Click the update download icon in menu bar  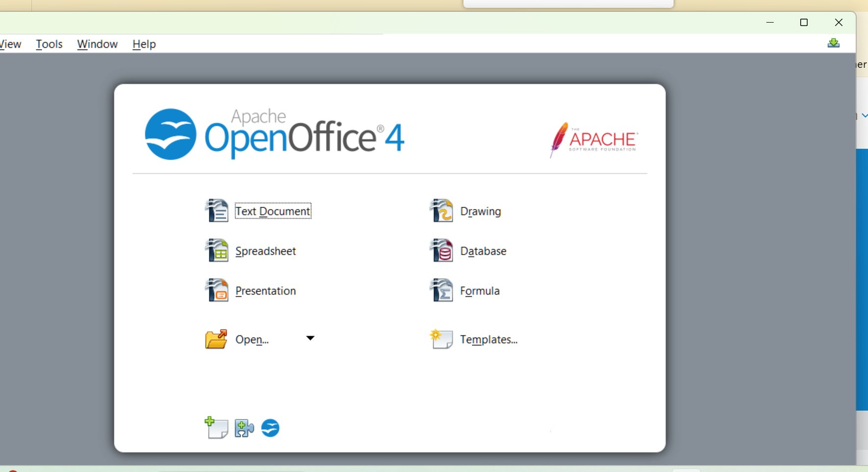[833, 43]
